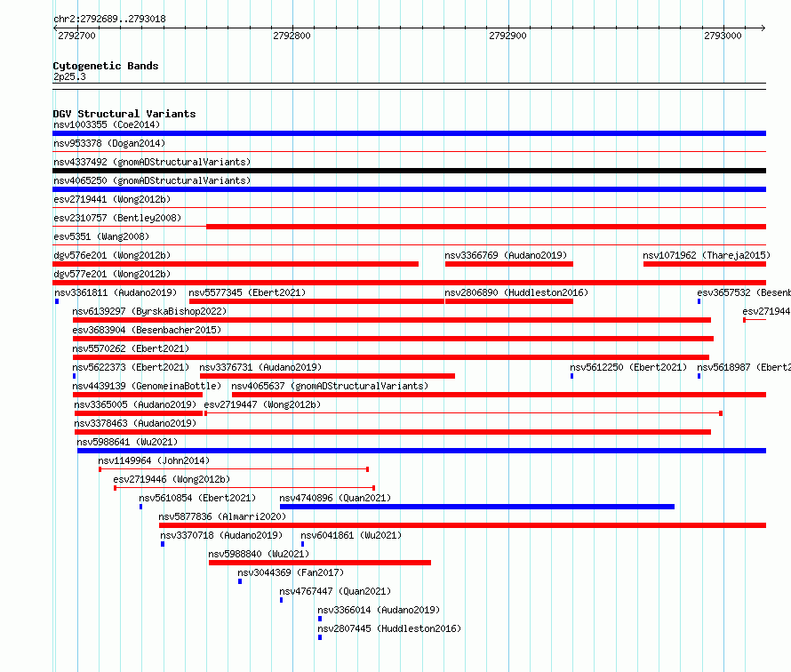This screenshot has width=791, height=672.
Task: Click the 2p25.3 cytogenetic band label
Action: click(69, 76)
